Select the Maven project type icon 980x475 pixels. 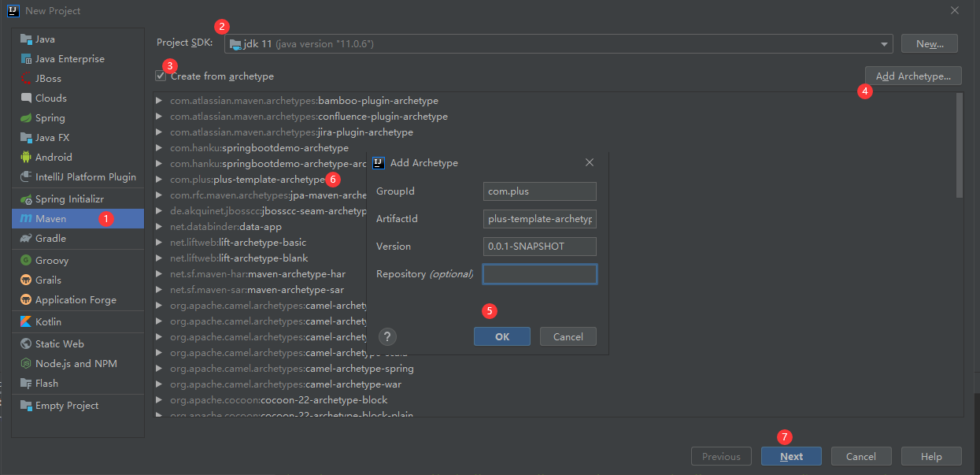26,219
